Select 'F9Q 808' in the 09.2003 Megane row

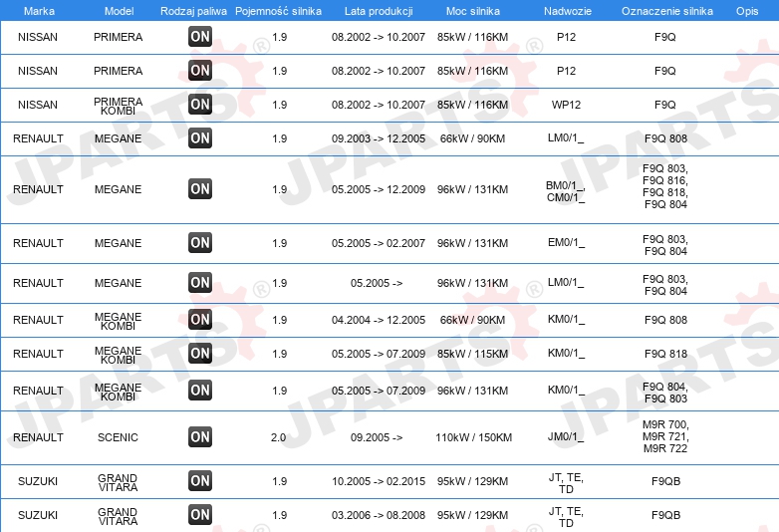[x=665, y=138]
